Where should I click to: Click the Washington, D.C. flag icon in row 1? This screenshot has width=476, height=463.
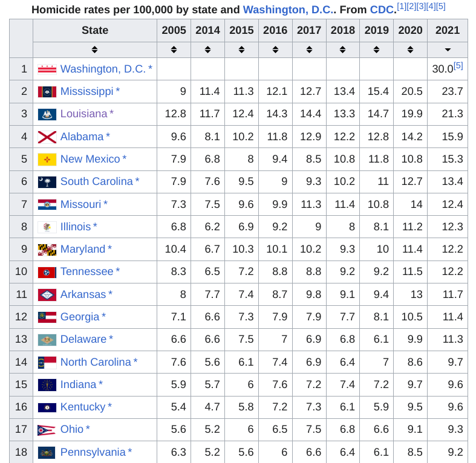click(x=47, y=70)
